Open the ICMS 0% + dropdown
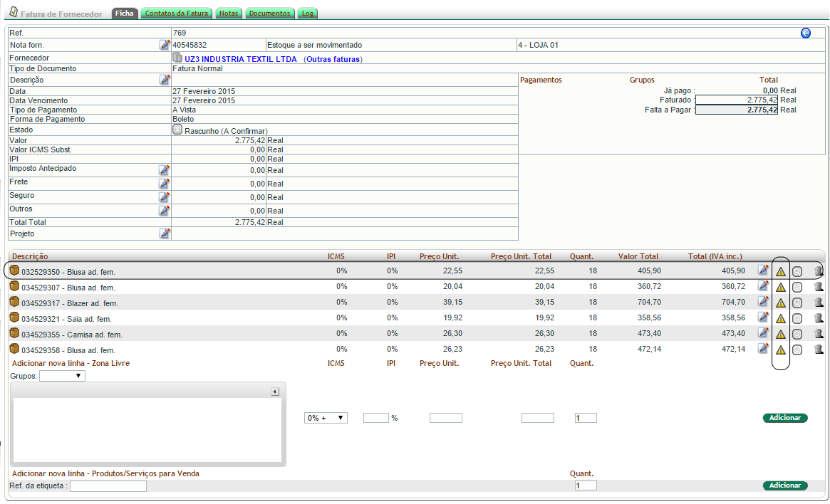 tap(326, 418)
